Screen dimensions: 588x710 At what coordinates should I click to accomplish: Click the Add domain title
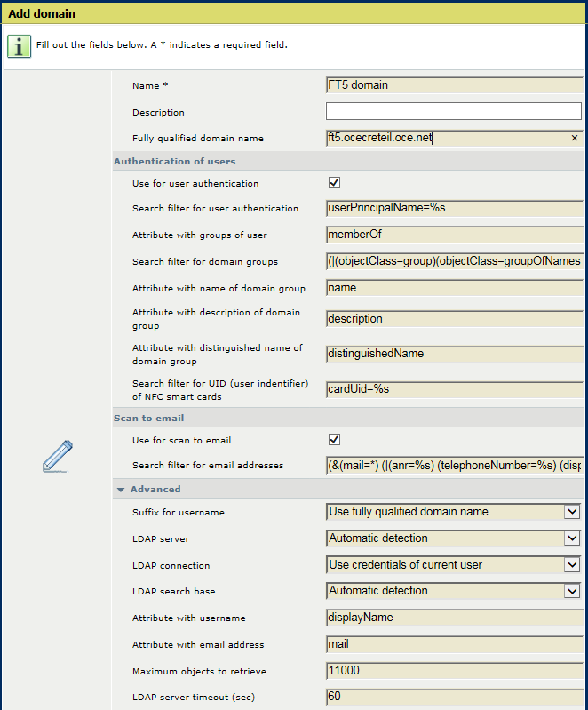[42, 13]
